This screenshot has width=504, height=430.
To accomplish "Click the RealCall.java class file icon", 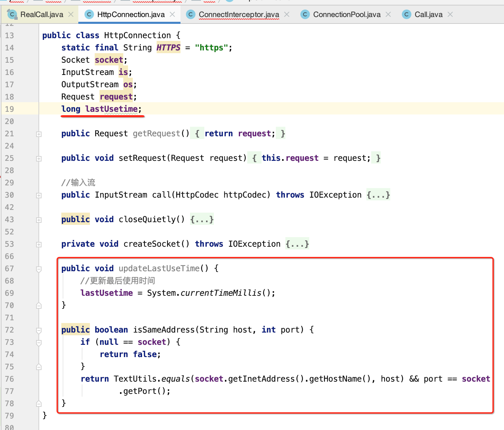I will click(x=12, y=14).
